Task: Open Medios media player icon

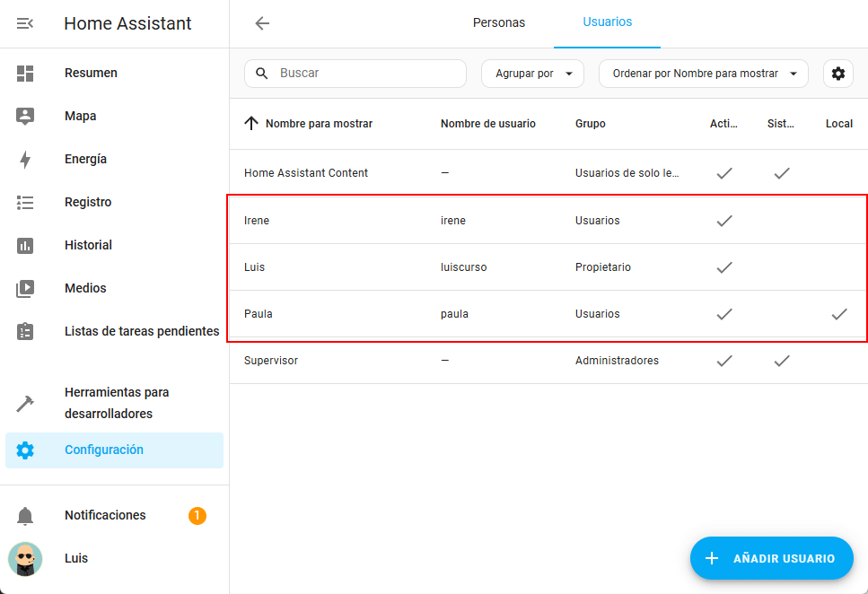Action: click(25, 289)
